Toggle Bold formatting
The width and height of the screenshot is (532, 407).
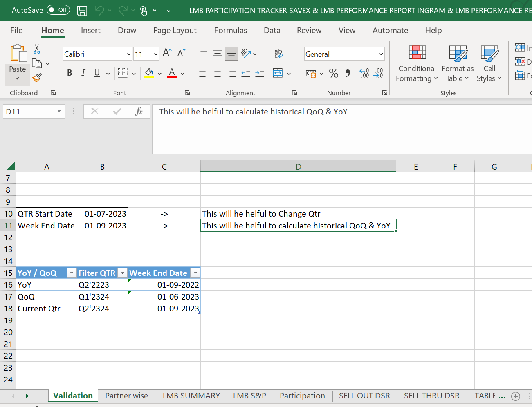pyautogui.click(x=70, y=73)
